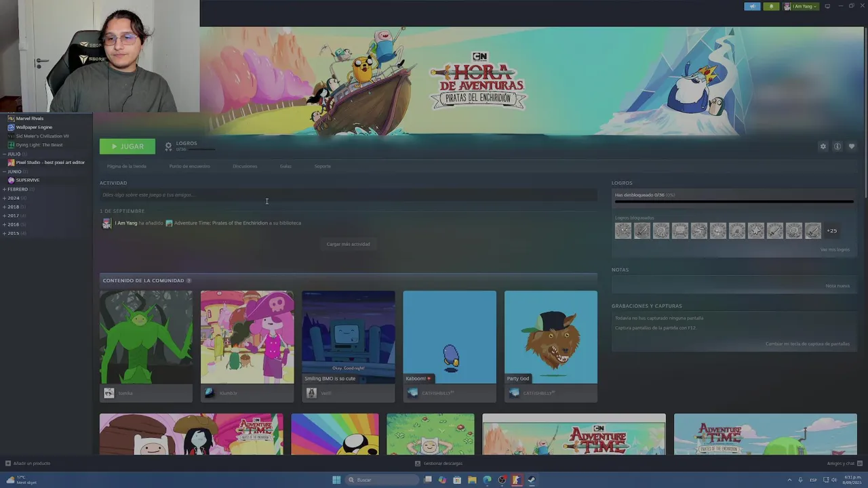Expand the 2017 category
The height and width of the screenshot is (488, 868).
tap(4, 216)
